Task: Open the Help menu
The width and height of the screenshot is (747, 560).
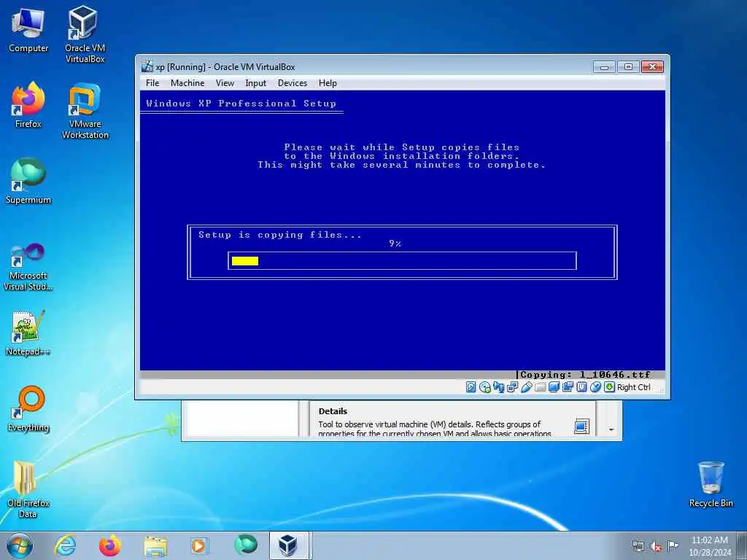Action: pos(328,83)
